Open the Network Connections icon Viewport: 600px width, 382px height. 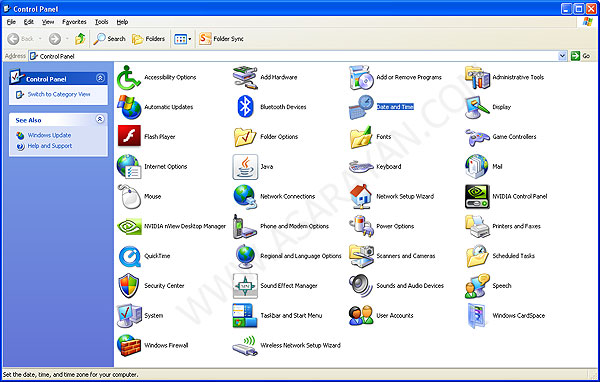(245, 196)
